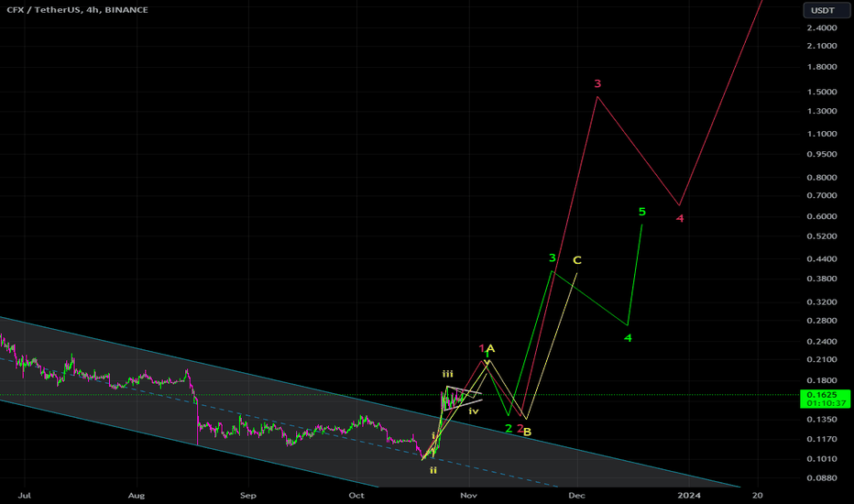The height and width of the screenshot is (504, 854).
Task: Select the green wave 2 label
Action: coord(509,429)
